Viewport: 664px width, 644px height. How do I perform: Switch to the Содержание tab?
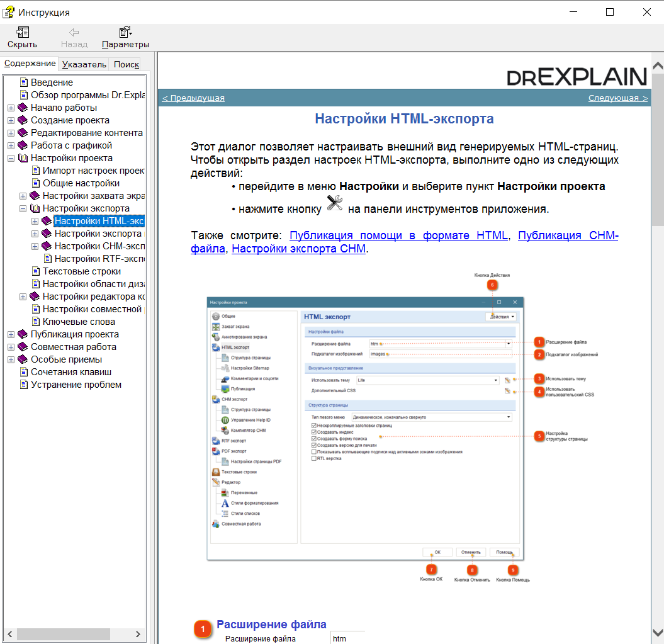30,63
